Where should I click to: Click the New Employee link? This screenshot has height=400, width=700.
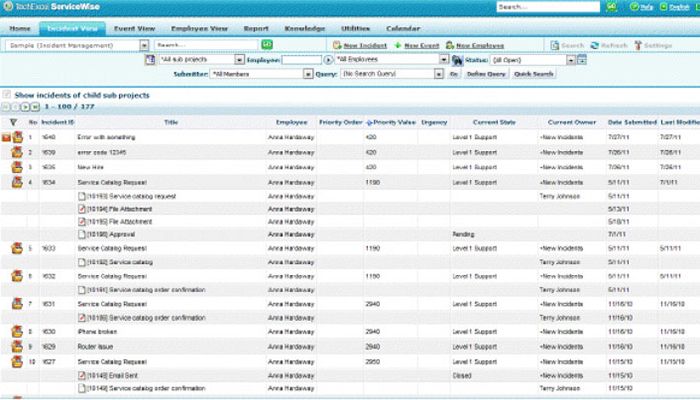[x=475, y=46]
